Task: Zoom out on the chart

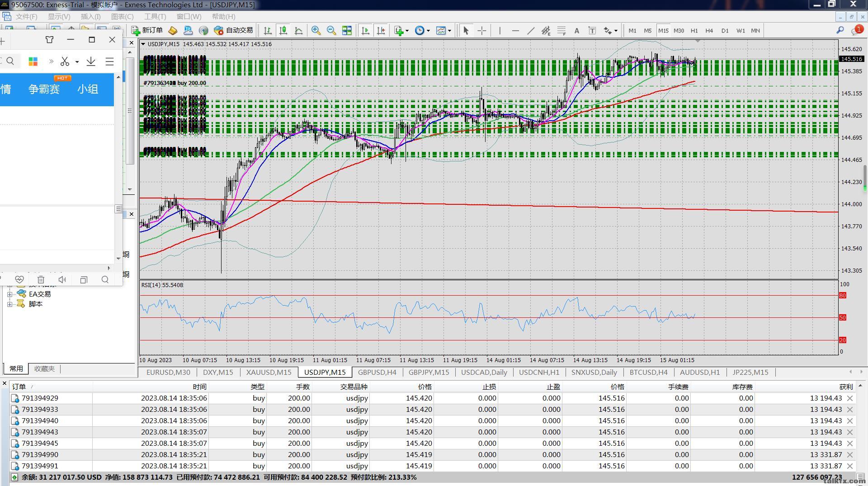Action: click(x=331, y=30)
